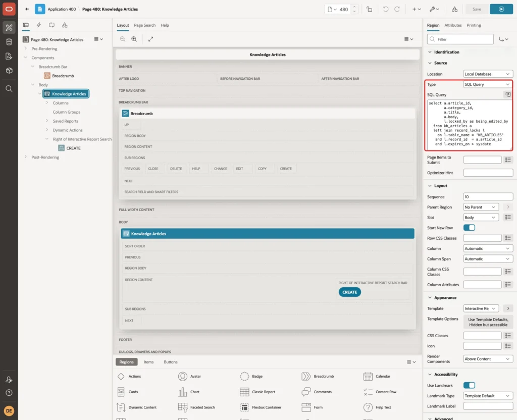The height and width of the screenshot is (420, 517).
Task: Zoom in the layout view
Action: coord(134,39)
